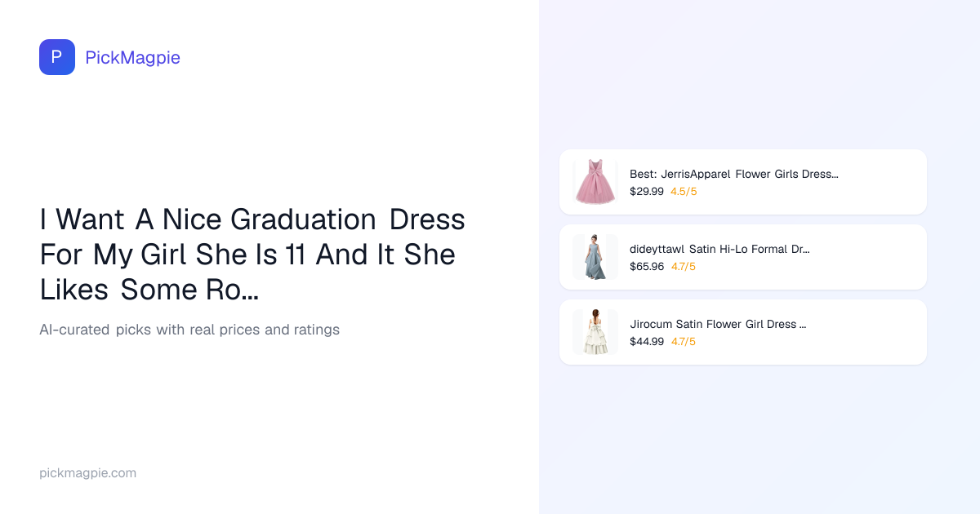View the white Jirocum dress thumbnail

tap(595, 332)
